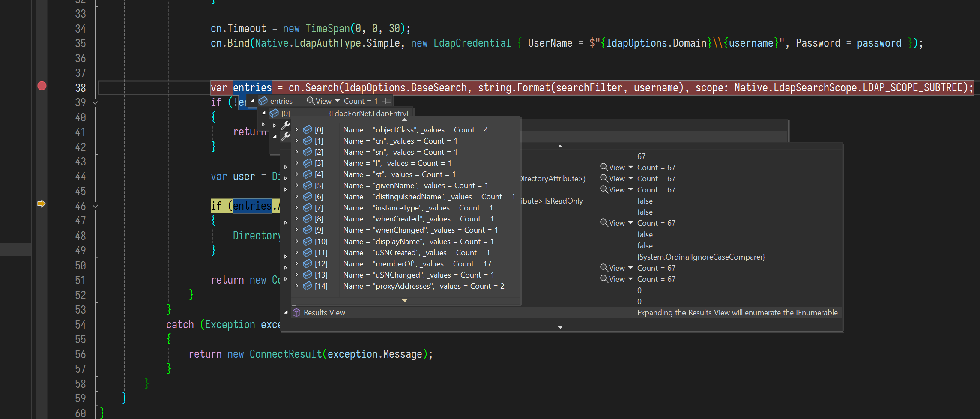980x419 pixels.
Task: Click the {LdapForNet.LdapEntry} type value
Action: coord(369,113)
